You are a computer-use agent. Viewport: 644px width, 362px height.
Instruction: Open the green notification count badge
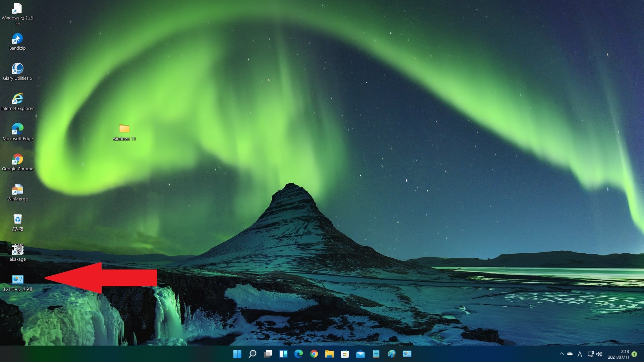[634, 354]
